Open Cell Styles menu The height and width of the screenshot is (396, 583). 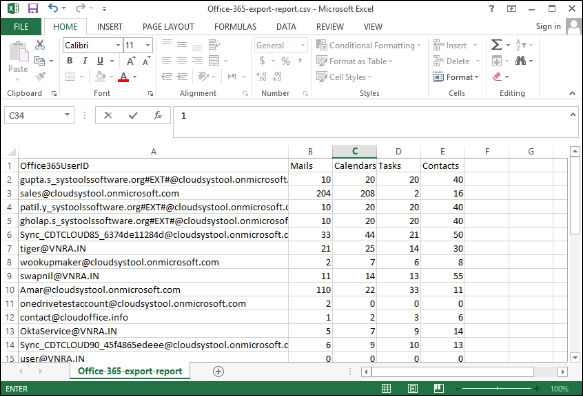[344, 77]
